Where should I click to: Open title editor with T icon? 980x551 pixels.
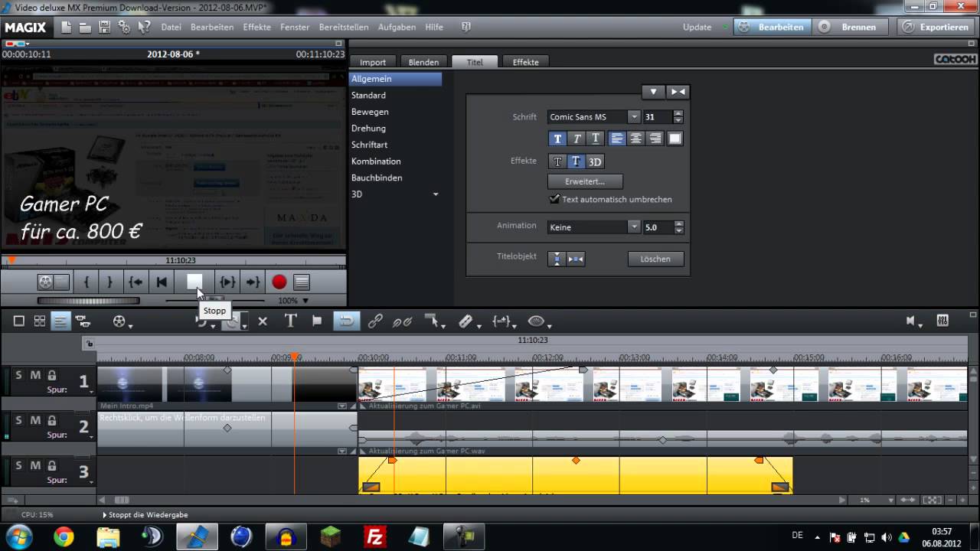[290, 321]
